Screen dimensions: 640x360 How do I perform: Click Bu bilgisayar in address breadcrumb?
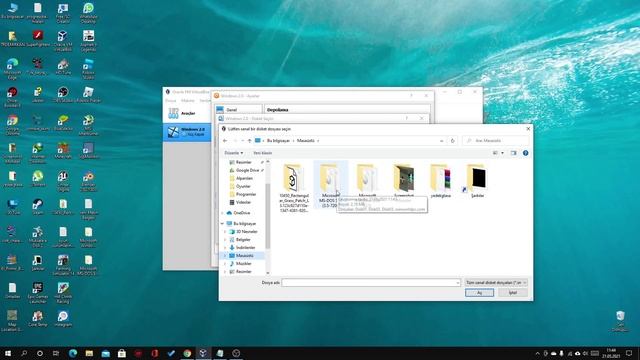[278, 140]
